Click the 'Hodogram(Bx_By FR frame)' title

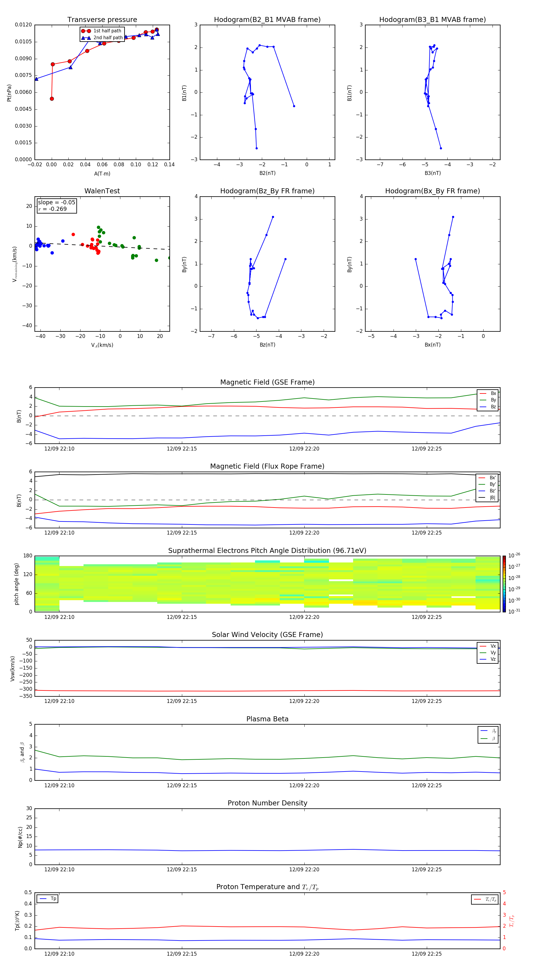click(432, 191)
